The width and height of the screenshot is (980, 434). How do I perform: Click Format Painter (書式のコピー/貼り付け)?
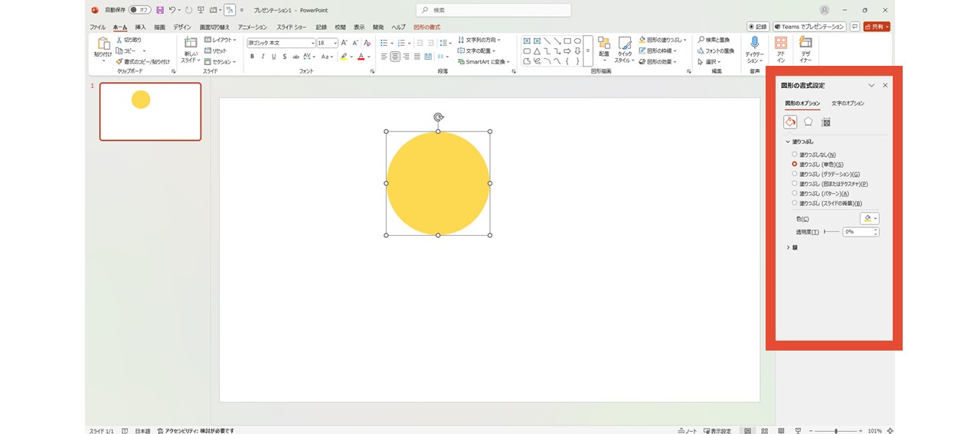coord(143,61)
